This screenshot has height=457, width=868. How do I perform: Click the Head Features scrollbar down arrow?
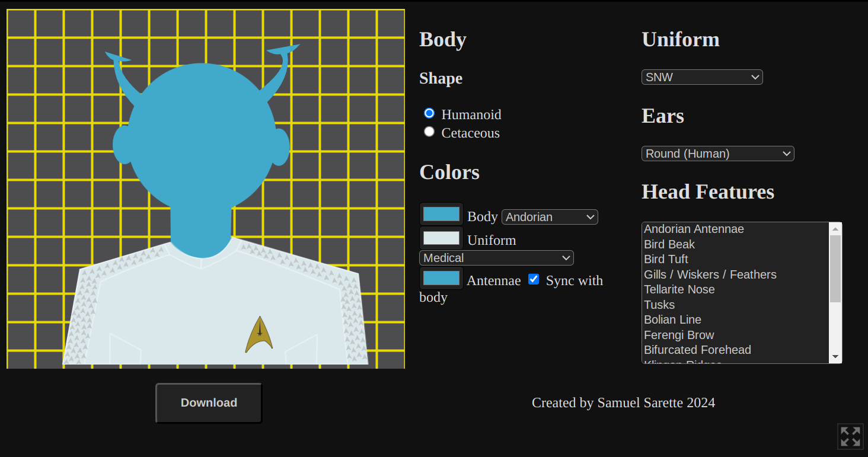coord(835,357)
